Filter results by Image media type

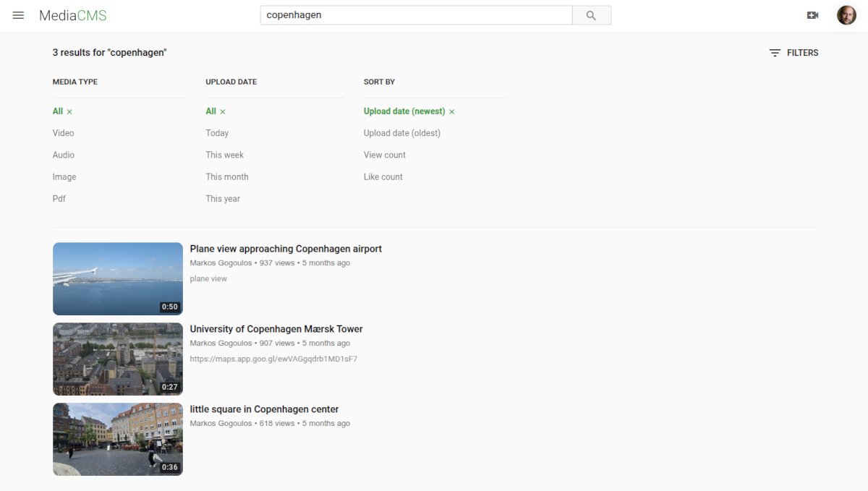(x=64, y=177)
